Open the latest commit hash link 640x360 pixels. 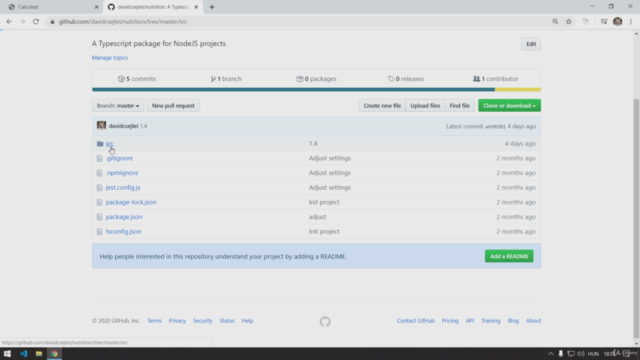[x=495, y=127]
